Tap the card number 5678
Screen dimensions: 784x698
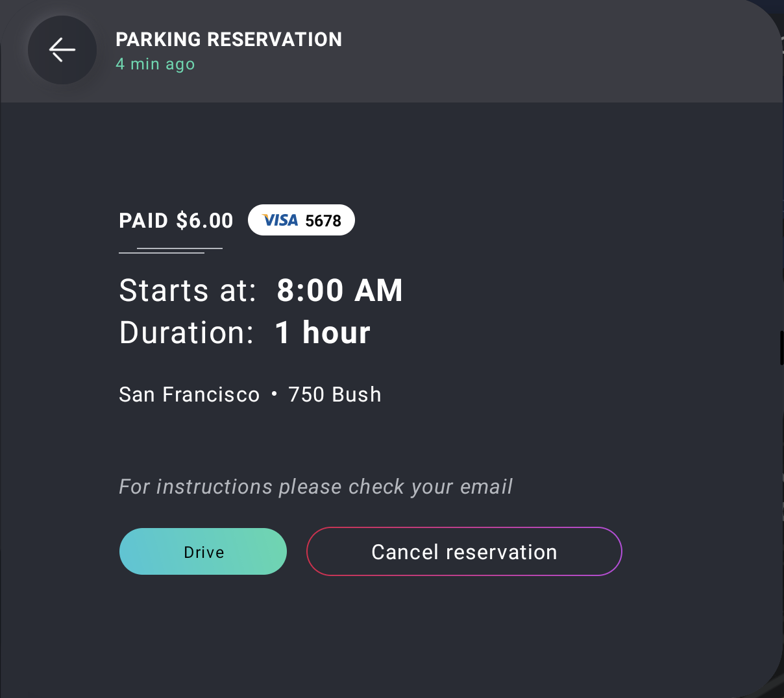click(323, 221)
